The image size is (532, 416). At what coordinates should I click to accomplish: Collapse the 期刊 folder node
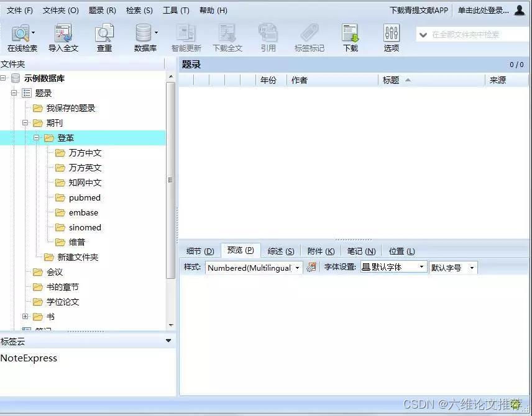[x=25, y=122]
